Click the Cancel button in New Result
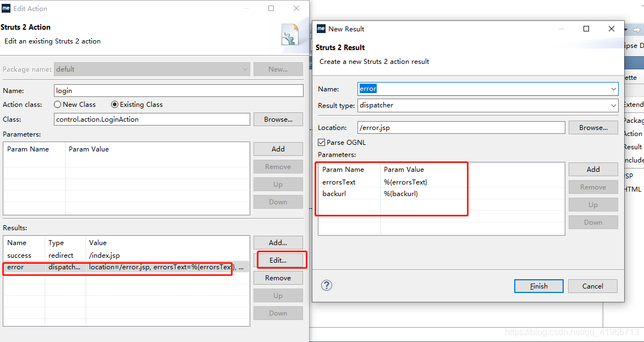Viewport: 644px width, 342px height. (593, 286)
